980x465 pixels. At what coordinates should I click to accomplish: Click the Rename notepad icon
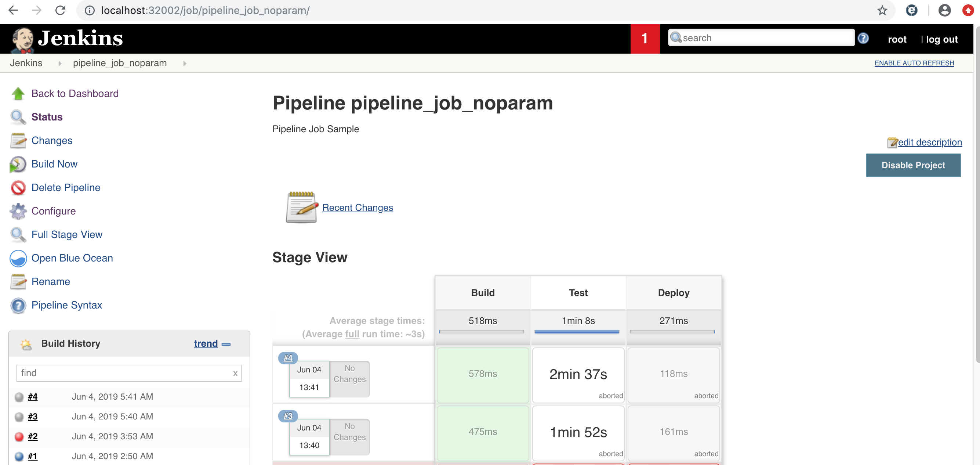(x=18, y=282)
